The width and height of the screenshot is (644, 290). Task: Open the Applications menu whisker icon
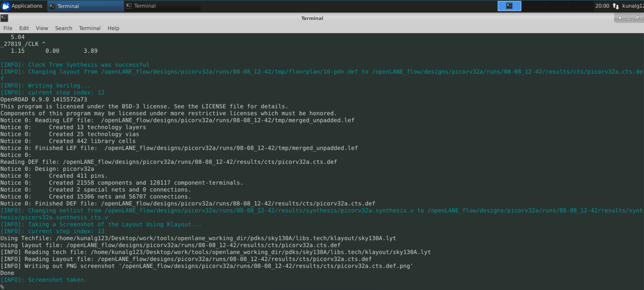pyautogui.click(x=6, y=6)
